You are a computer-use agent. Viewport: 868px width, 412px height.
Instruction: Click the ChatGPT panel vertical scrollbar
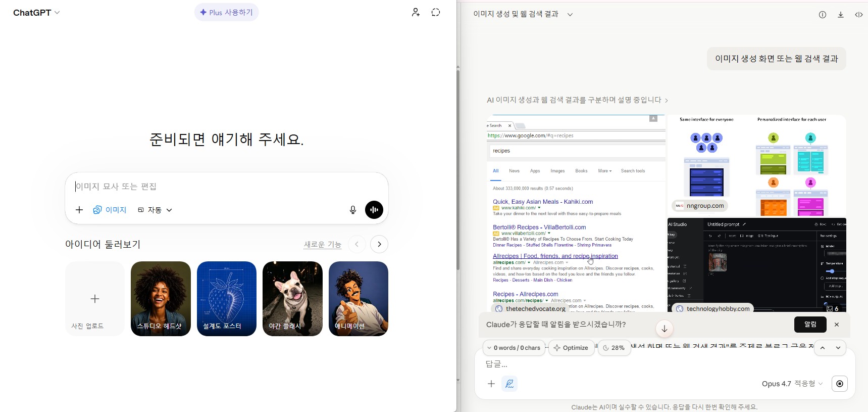tap(458, 169)
